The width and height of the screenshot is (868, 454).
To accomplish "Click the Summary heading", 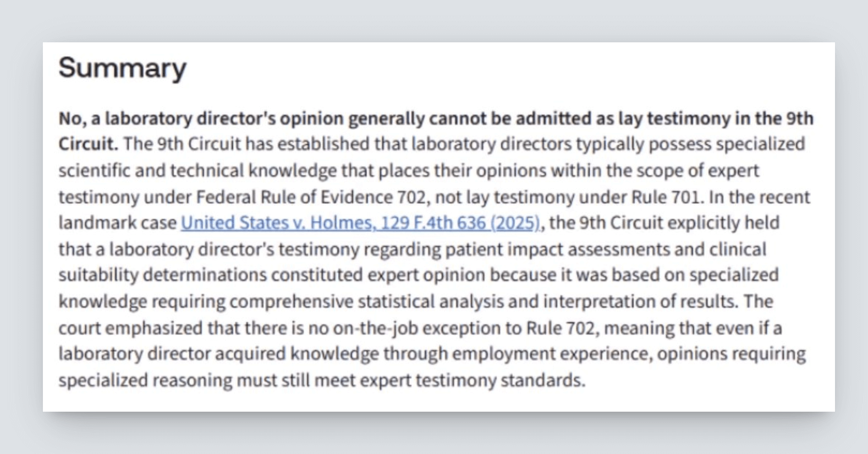I will tap(122, 68).
